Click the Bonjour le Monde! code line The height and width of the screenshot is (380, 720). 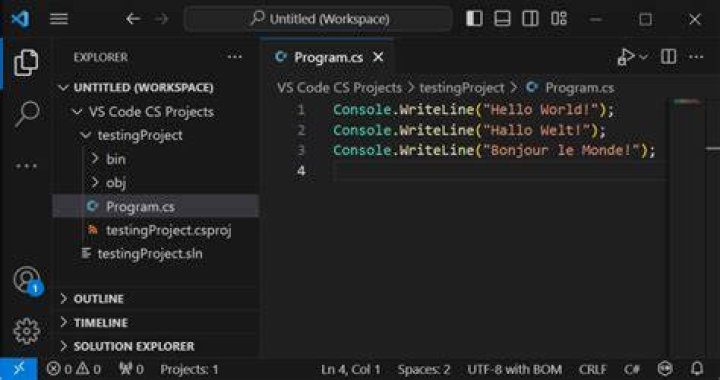click(x=494, y=151)
